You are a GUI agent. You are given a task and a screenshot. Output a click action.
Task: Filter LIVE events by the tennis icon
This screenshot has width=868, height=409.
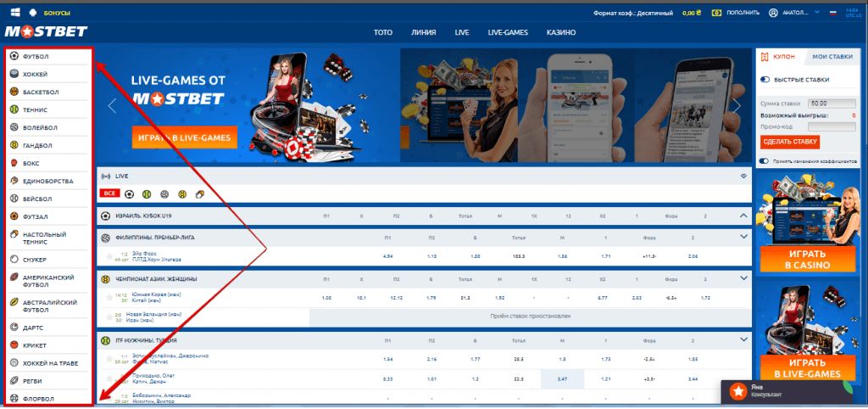(x=147, y=194)
